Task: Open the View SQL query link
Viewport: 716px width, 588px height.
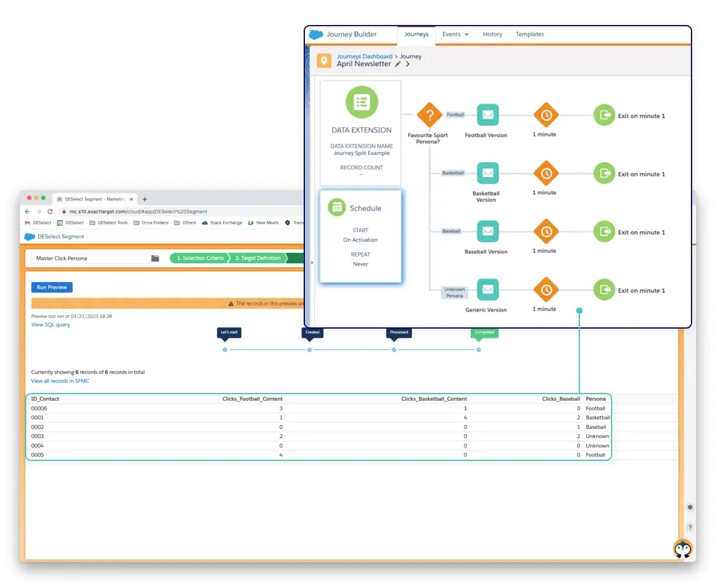Action: pyautogui.click(x=51, y=325)
